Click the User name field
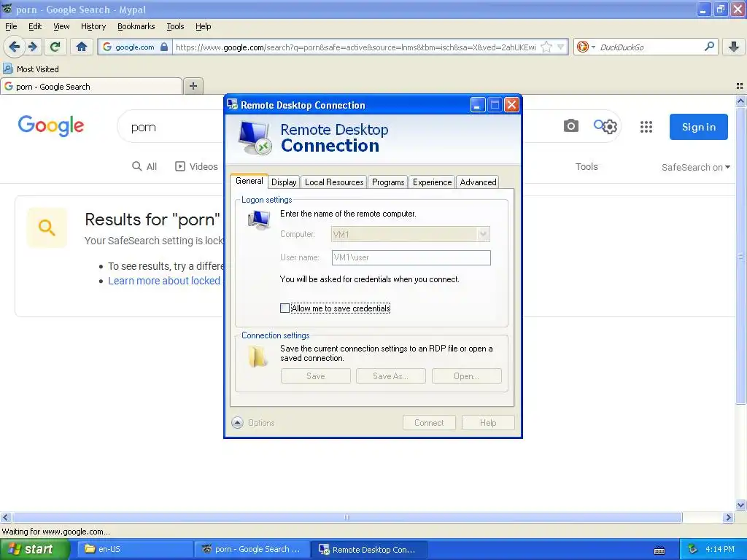 (x=411, y=257)
